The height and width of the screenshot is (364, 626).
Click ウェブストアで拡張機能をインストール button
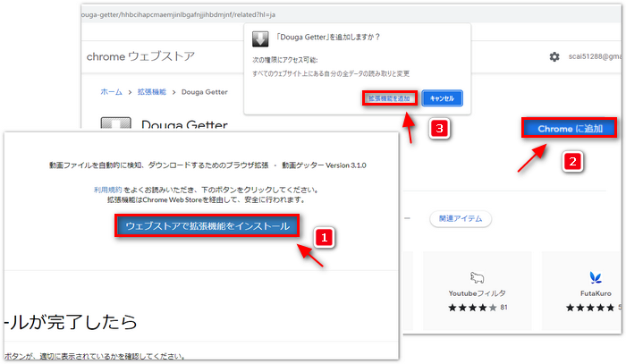pos(207,226)
